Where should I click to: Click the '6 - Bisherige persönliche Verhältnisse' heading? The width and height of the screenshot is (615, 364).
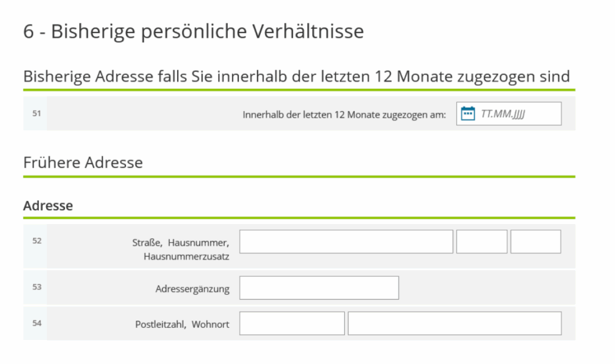[193, 31]
